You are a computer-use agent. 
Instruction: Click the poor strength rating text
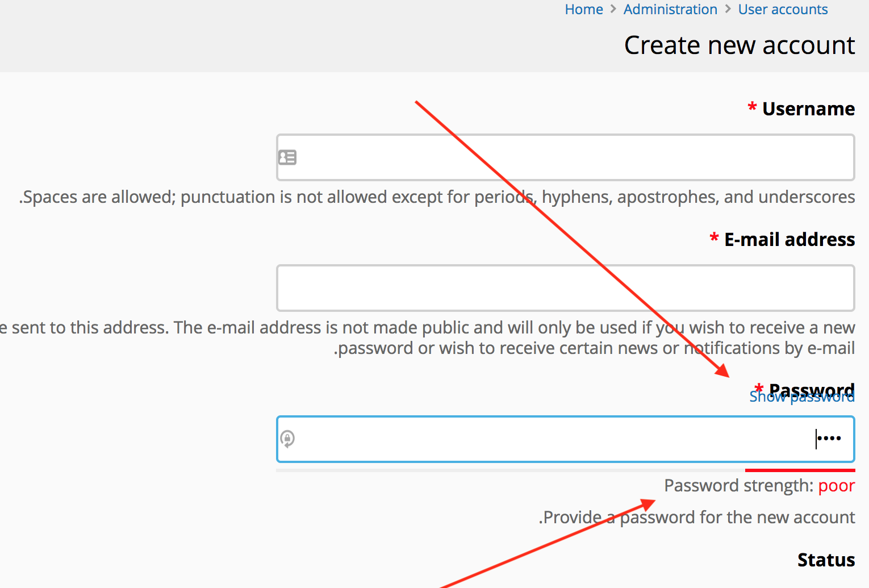pos(836,485)
